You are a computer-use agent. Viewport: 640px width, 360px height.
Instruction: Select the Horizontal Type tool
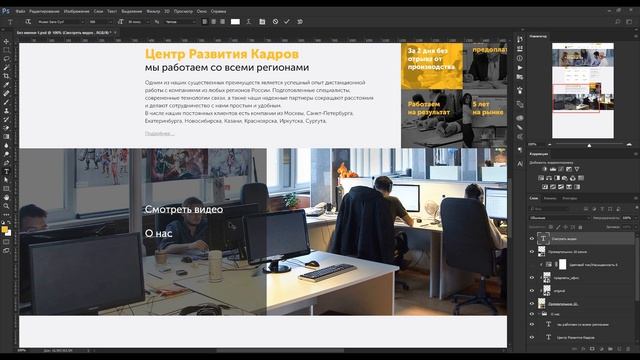click(x=6, y=171)
